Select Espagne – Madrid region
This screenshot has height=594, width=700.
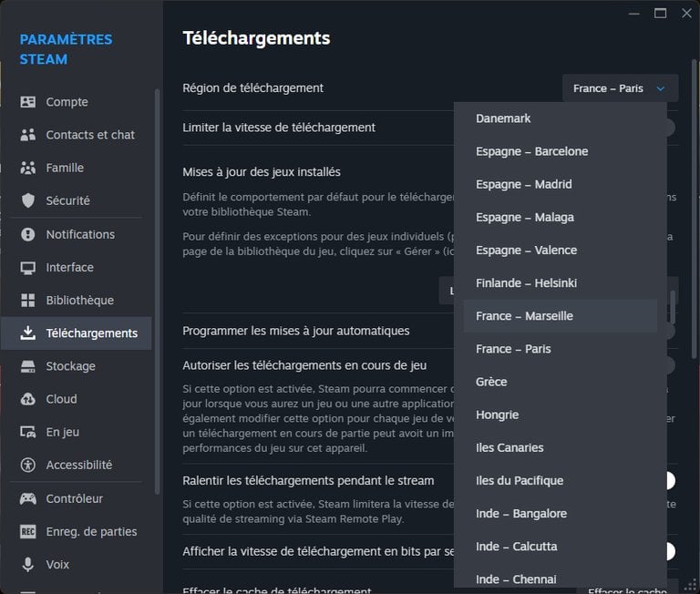[561, 184]
